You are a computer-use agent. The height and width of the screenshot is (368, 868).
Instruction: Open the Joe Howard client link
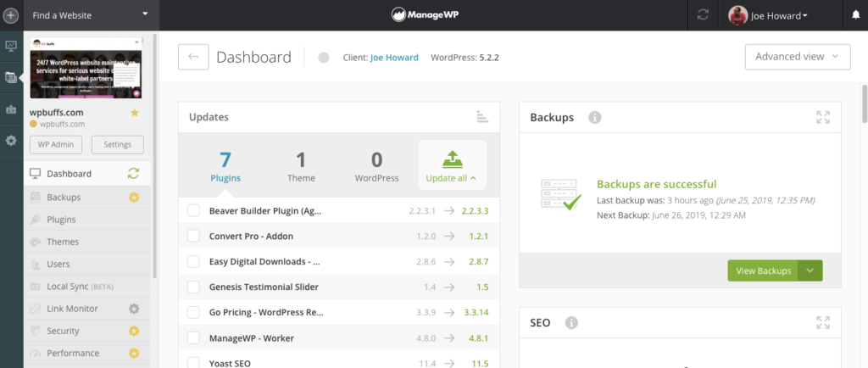394,58
